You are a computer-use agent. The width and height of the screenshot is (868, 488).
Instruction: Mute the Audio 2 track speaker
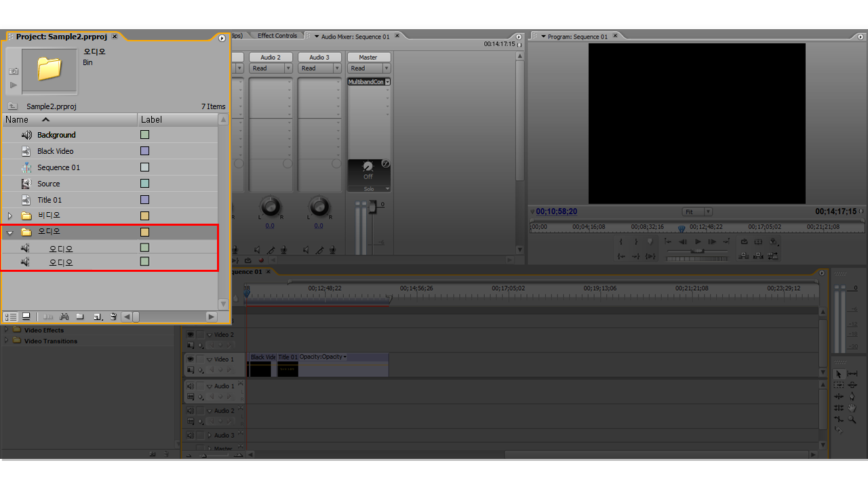point(191,411)
